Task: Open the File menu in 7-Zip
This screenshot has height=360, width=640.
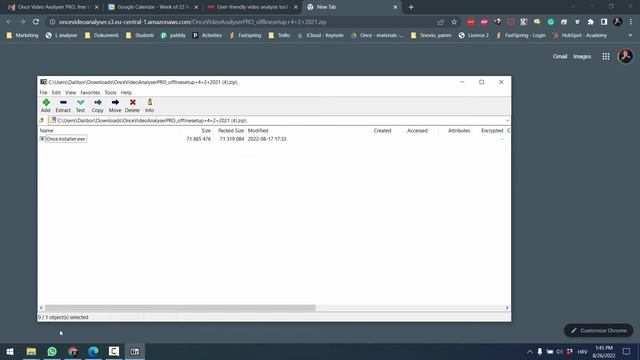Action: [43, 93]
